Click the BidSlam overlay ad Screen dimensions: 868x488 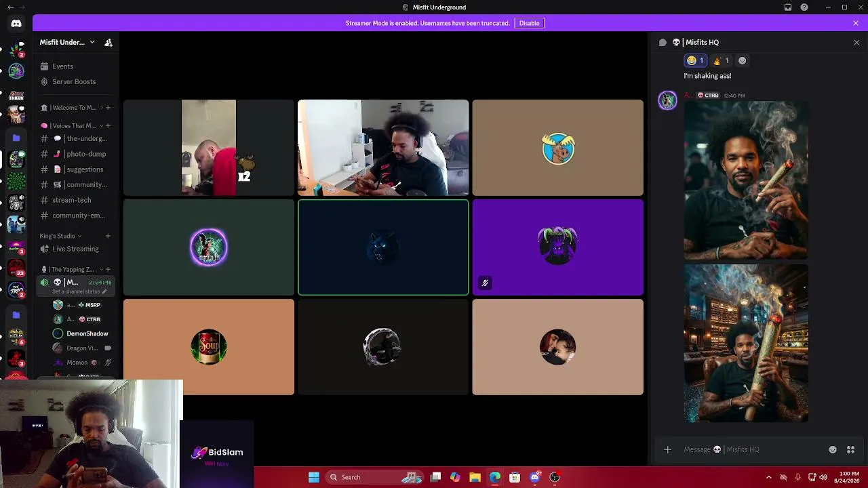tap(217, 454)
